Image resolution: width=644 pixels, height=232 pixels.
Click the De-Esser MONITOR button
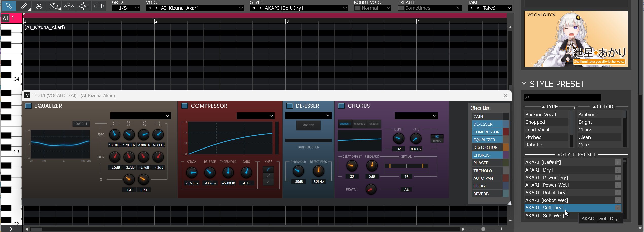click(308, 125)
